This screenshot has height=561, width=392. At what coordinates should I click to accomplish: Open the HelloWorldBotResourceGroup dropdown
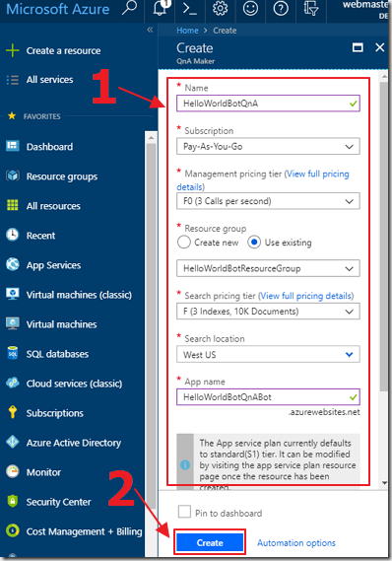point(268,268)
